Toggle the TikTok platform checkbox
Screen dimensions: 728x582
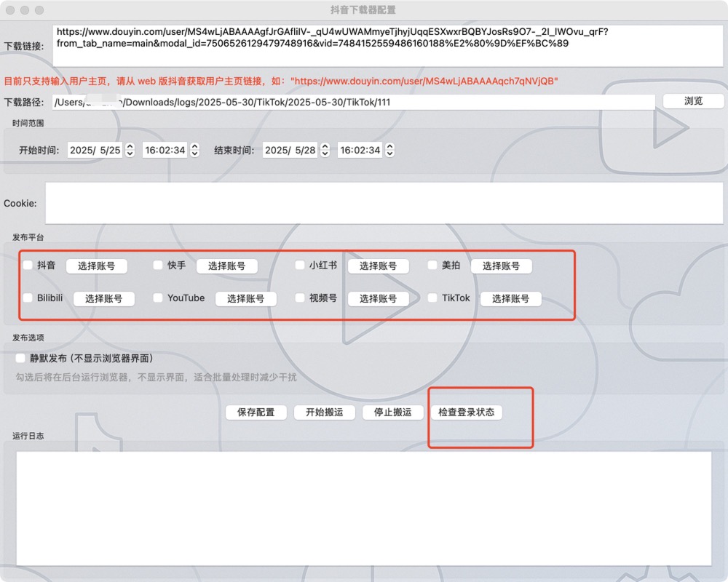click(x=432, y=298)
